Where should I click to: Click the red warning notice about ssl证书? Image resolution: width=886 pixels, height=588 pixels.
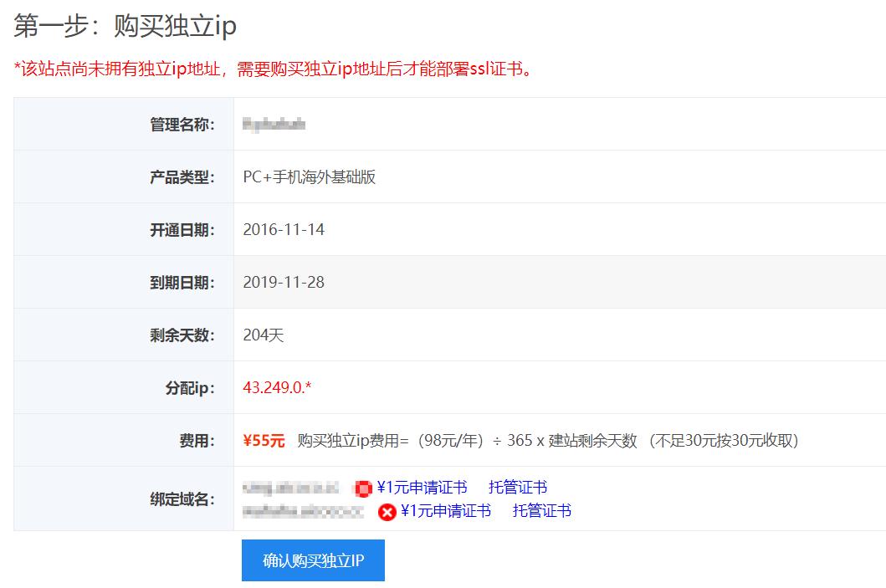274,69
